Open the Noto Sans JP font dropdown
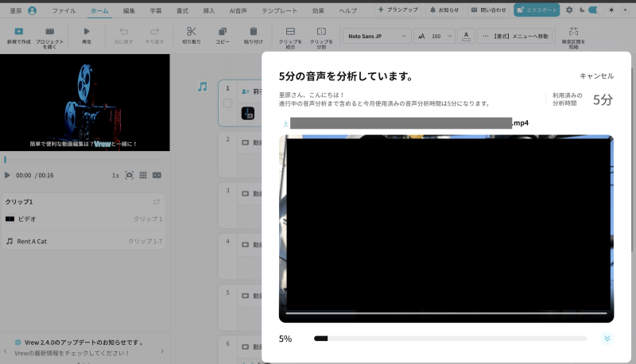636x364 pixels. pos(378,37)
